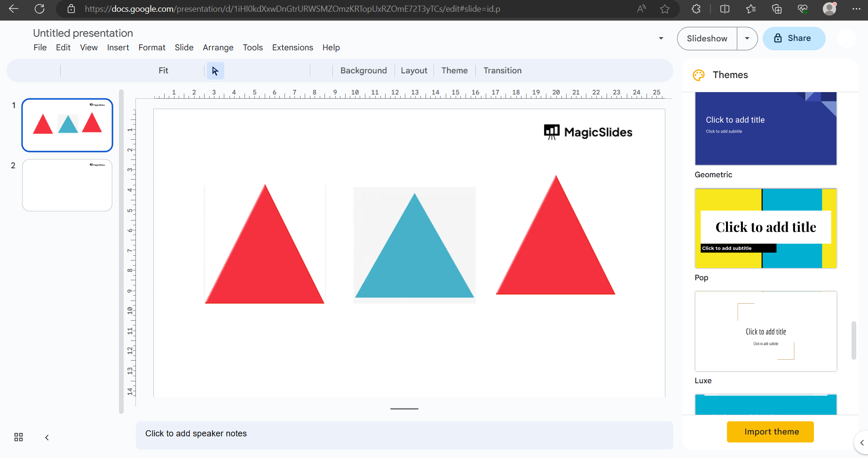The height and width of the screenshot is (458, 868).
Task: Select the cursor Select tool
Action: 215,71
